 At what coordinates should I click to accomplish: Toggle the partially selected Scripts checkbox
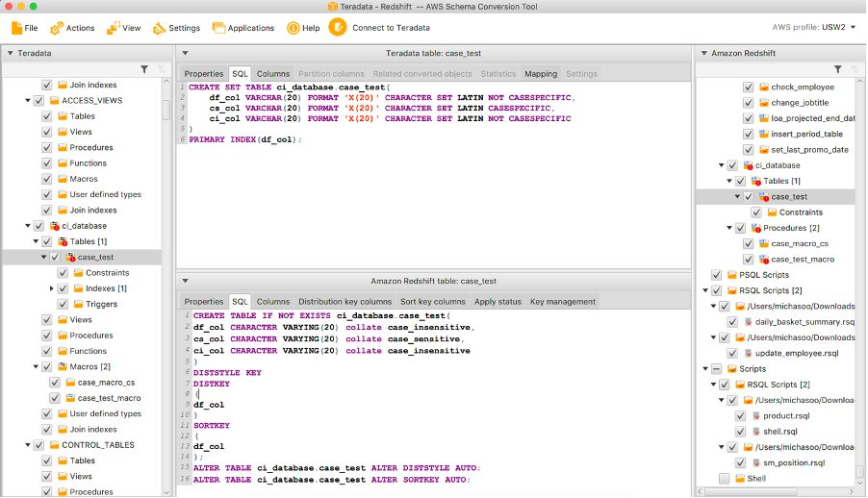[x=716, y=369]
